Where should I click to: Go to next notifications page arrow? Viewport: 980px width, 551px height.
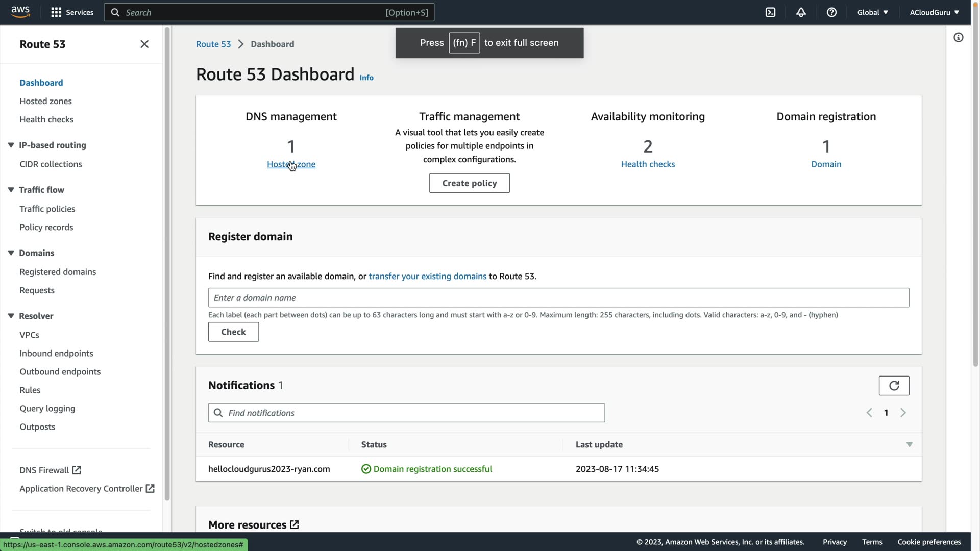coord(903,413)
